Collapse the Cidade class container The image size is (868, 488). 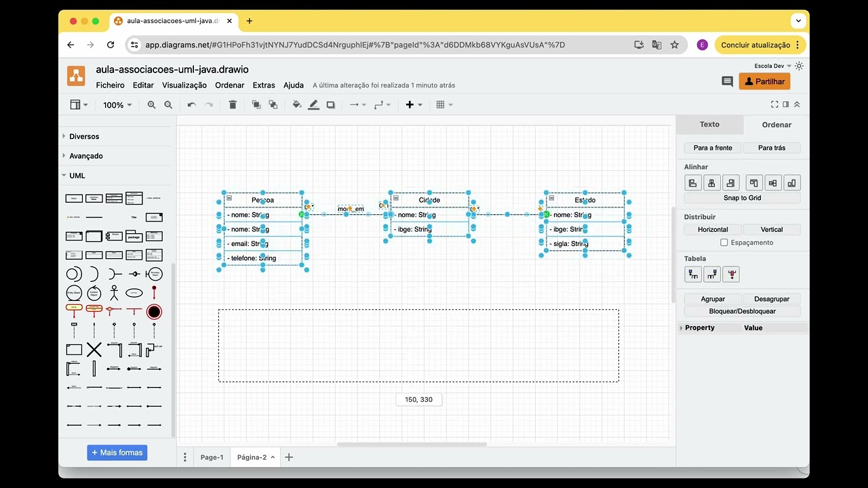pyautogui.click(x=395, y=198)
